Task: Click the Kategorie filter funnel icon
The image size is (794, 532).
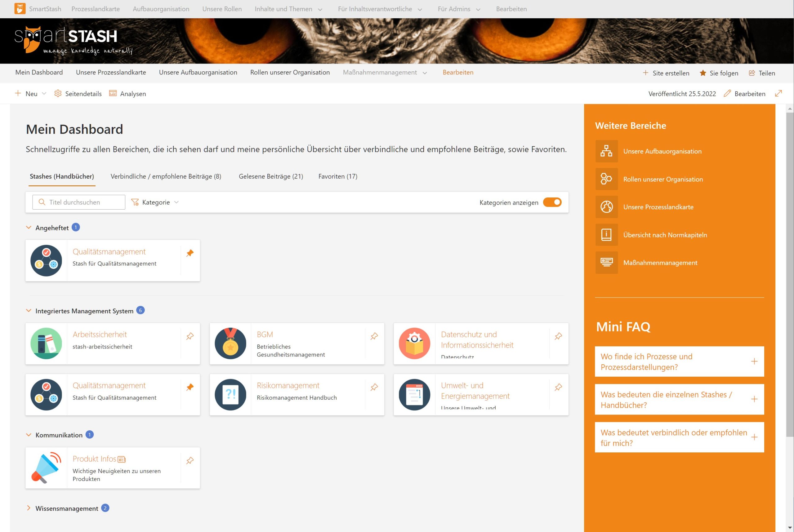Action: pyautogui.click(x=135, y=202)
